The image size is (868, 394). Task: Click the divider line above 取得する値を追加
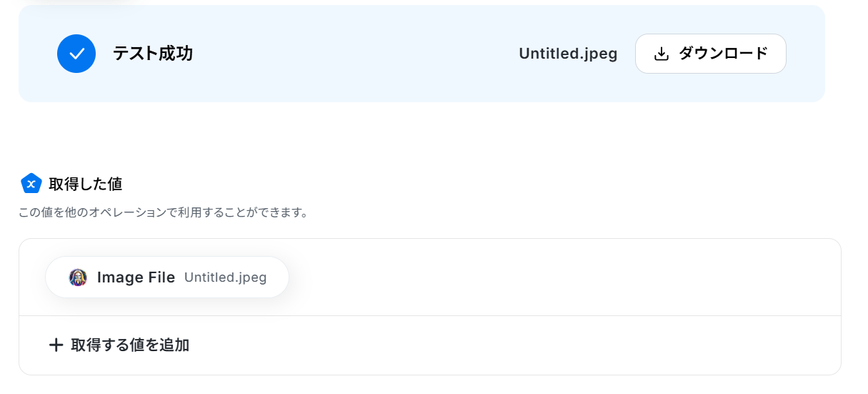pyautogui.click(x=429, y=315)
